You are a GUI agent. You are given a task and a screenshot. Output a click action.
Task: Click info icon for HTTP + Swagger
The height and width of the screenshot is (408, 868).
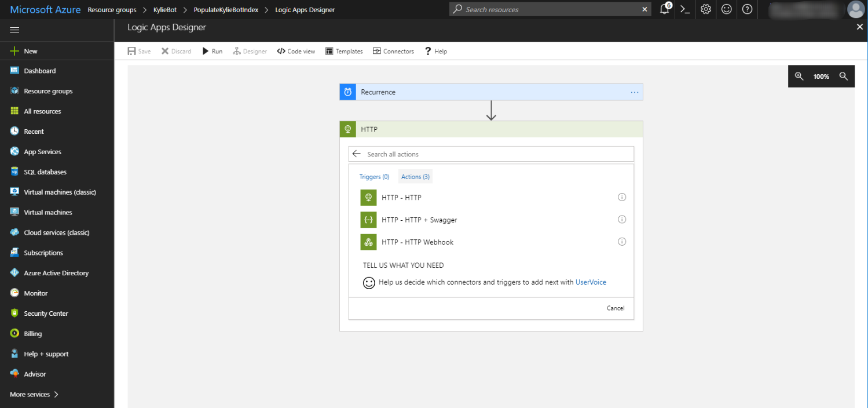(x=622, y=220)
